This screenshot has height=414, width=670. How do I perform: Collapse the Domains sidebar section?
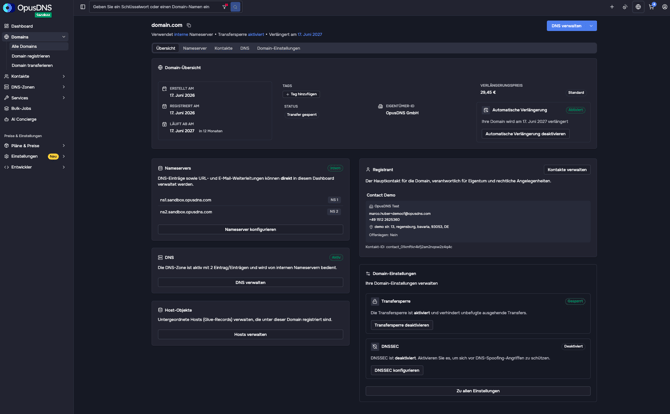[64, 37]
